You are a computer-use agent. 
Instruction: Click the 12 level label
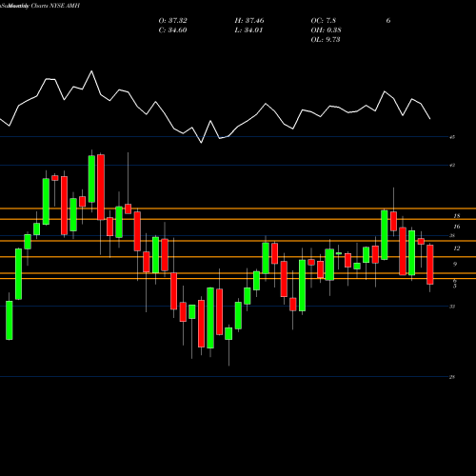456,248
